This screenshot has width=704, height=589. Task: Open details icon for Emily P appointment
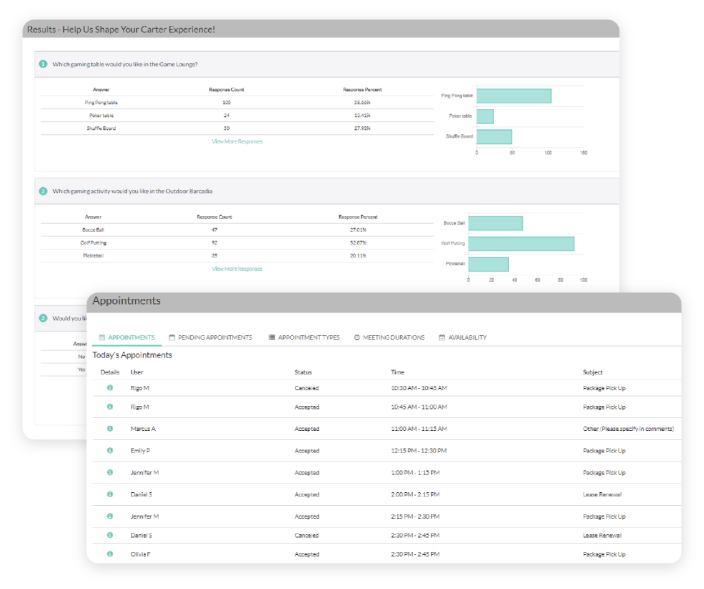tap(110, 450)
